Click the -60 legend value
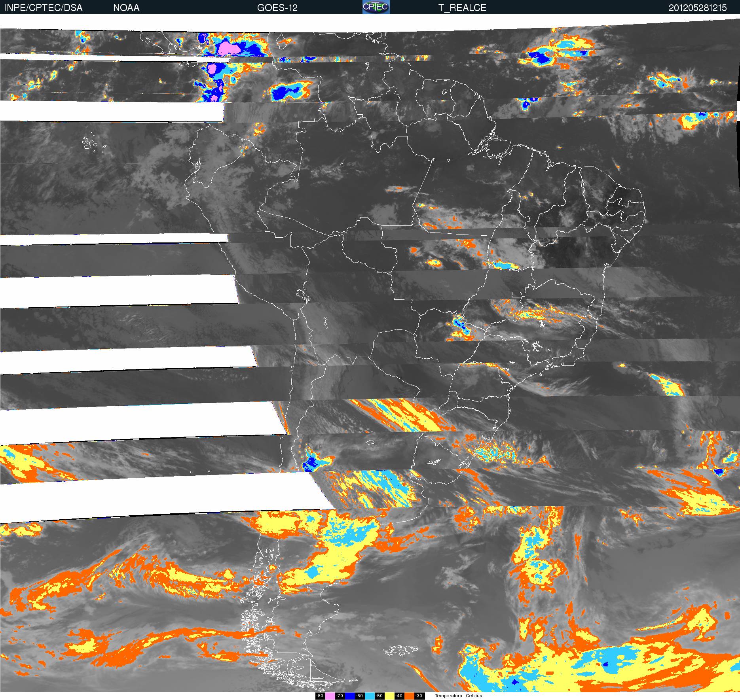740x700 pixels. pos(359,696)
